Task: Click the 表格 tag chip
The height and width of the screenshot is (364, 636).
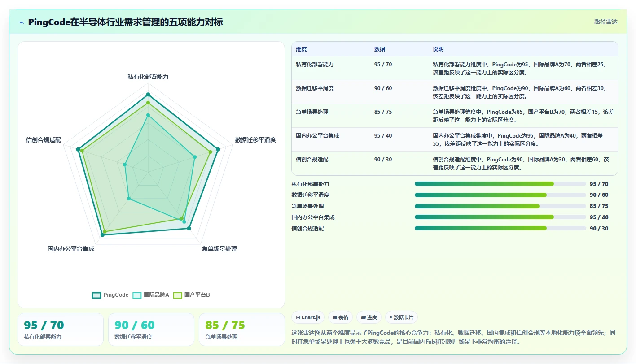Action: [341, 317]
